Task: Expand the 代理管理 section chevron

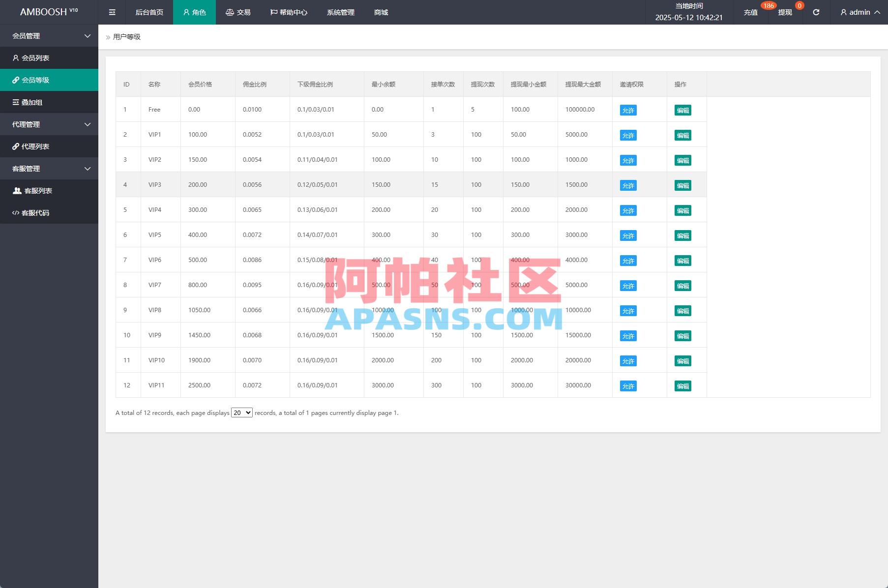Action: (88, 124)
